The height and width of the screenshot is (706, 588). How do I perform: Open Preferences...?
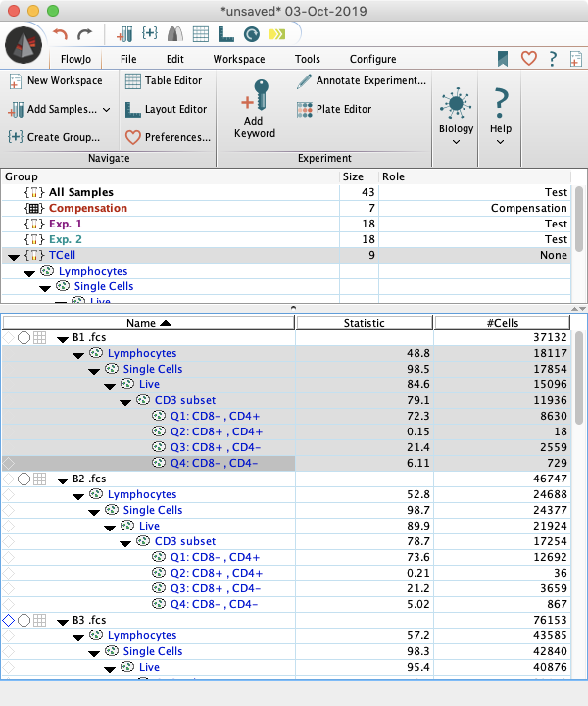point(168,137)
